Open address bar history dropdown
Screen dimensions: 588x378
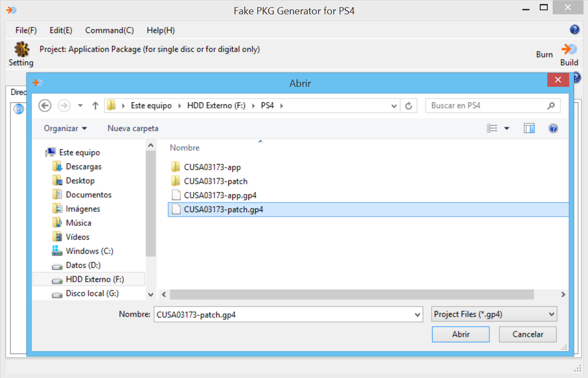pyautogui.click(x=394, y=106)
